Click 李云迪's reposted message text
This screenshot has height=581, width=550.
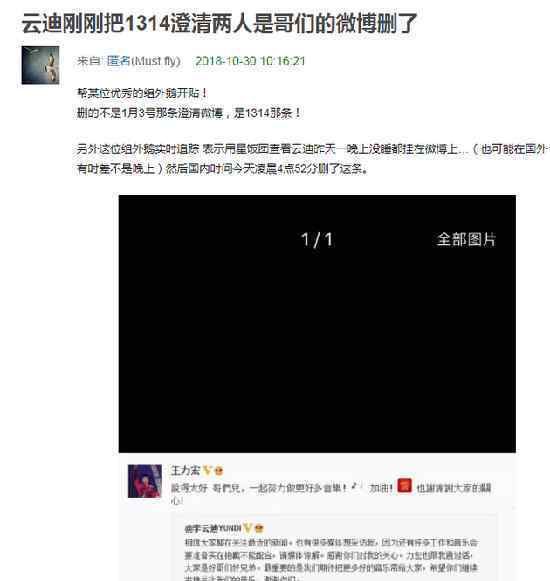click(x=332, y=560)
